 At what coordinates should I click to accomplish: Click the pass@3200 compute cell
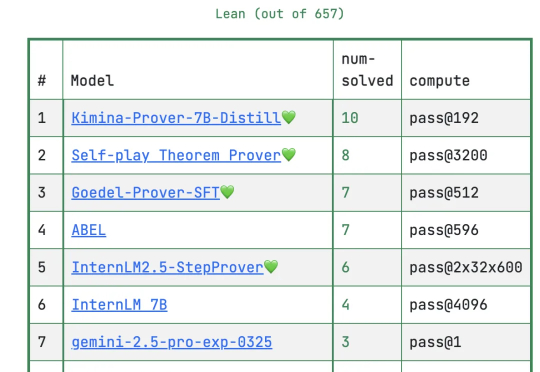coord(466,155)
